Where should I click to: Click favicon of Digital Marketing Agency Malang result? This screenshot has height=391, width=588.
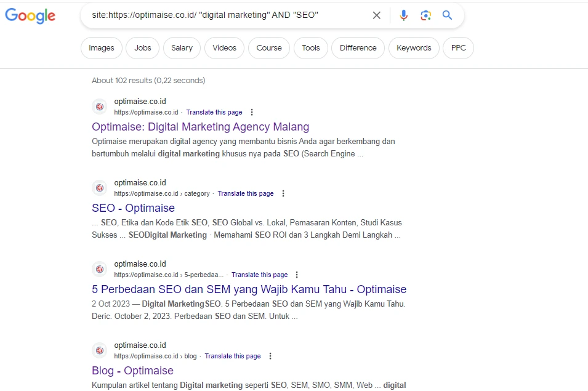click(x=100, y=107)
